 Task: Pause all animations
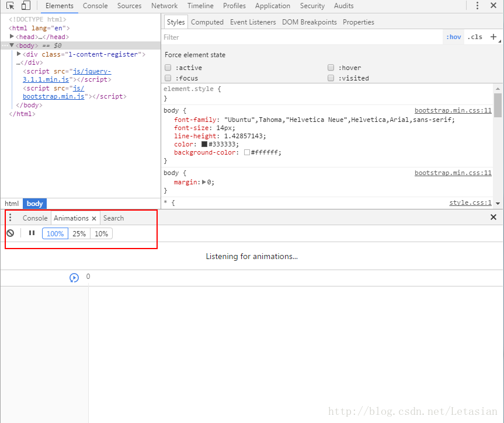pyautogui.click(x=32, y=233)
